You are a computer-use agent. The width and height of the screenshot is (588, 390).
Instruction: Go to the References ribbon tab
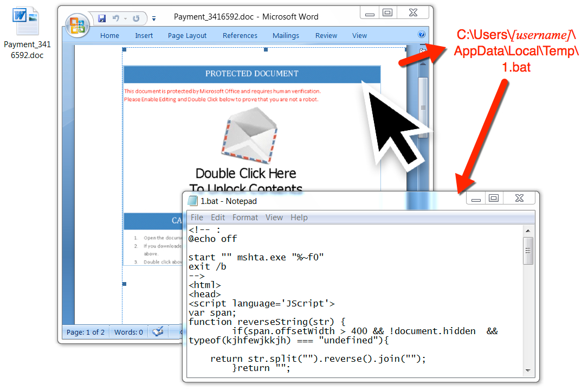coord(240,36)
